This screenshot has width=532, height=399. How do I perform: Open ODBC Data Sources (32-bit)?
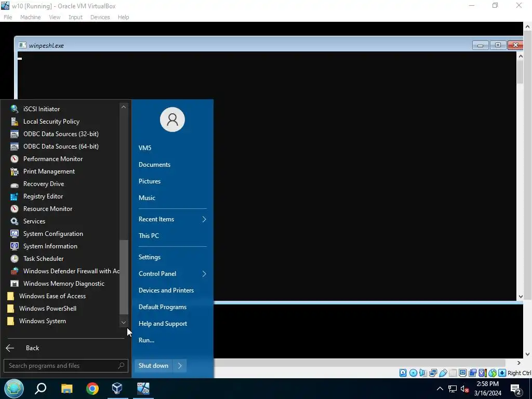(x=61, y=134)
